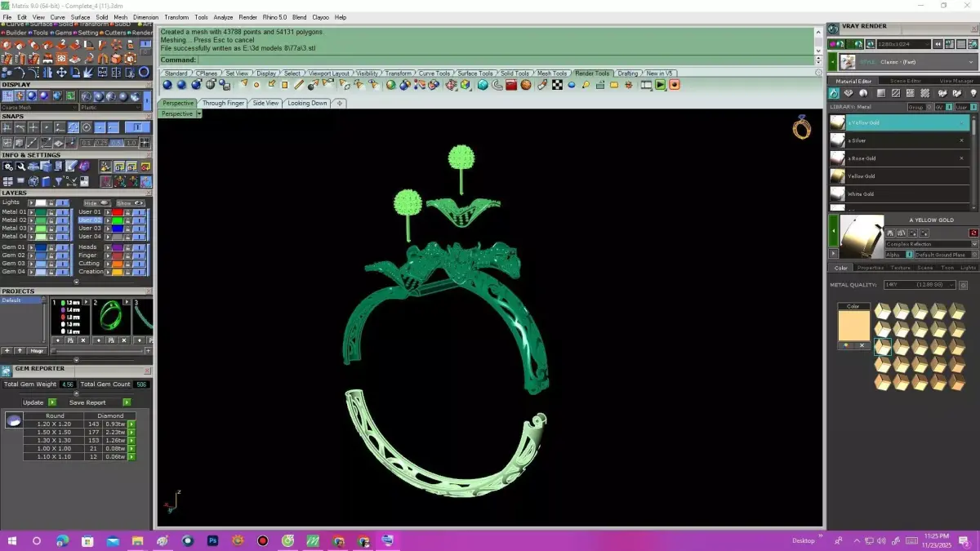Open the Scene Editor tab in VRay panel

[906, 81]
